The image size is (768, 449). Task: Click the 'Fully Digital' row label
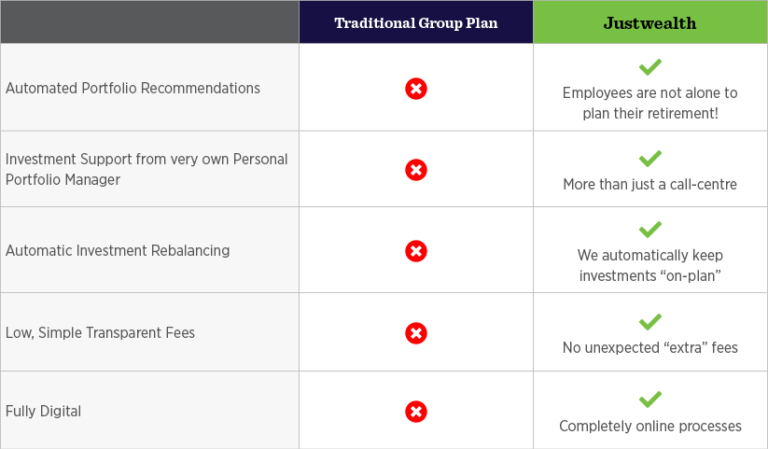[43, 411]
